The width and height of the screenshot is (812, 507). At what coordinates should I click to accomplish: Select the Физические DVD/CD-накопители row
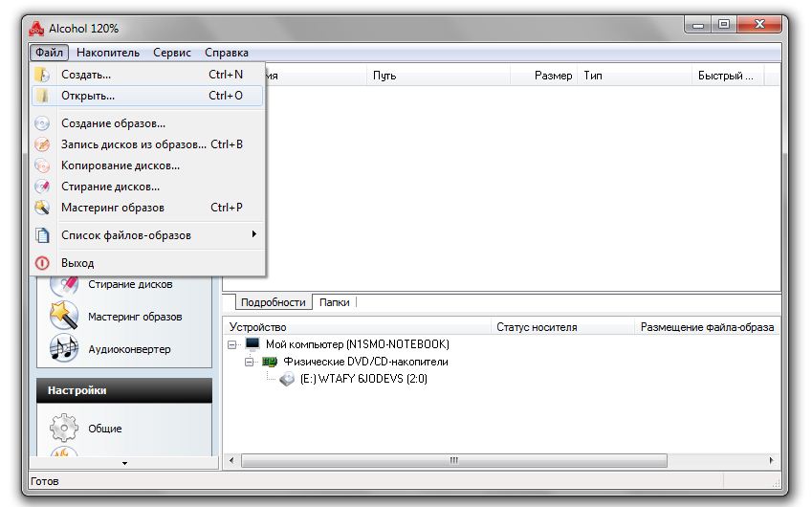[x=365, y=362]
